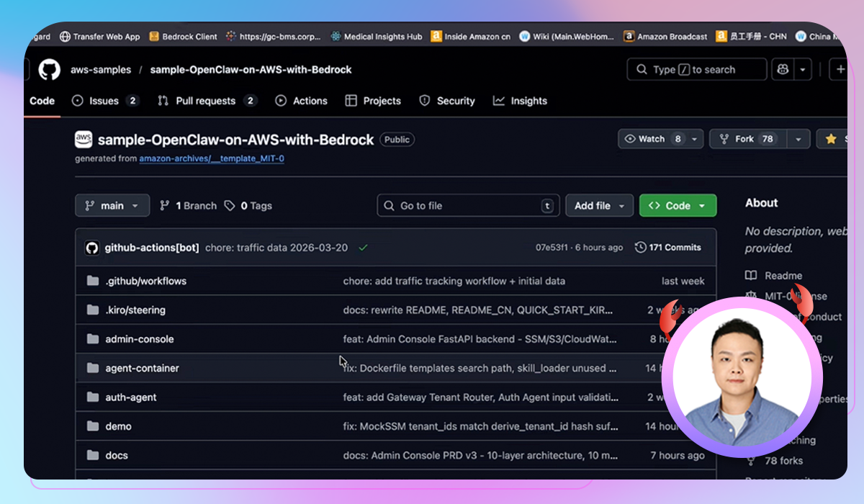Go to the Projects tab

373,101
